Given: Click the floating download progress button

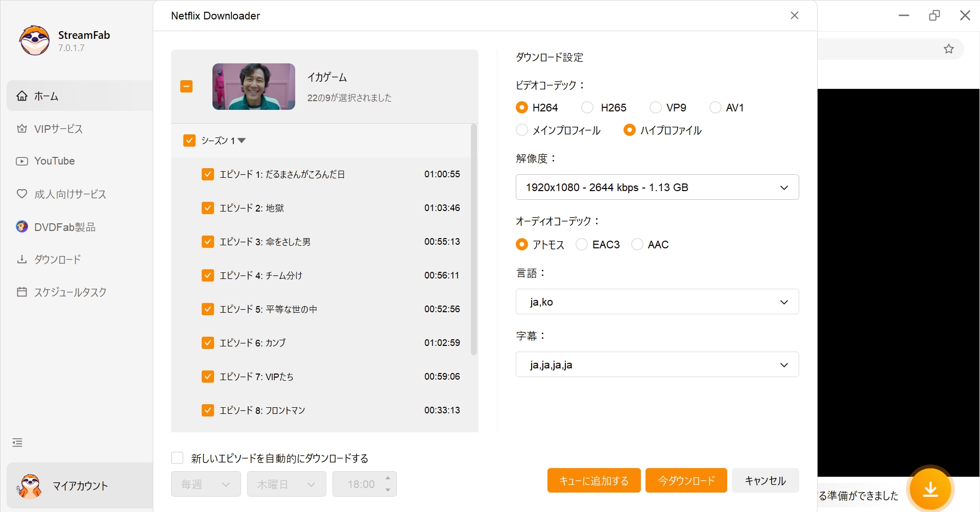Looking at the screenshot, I should [930, 489].
